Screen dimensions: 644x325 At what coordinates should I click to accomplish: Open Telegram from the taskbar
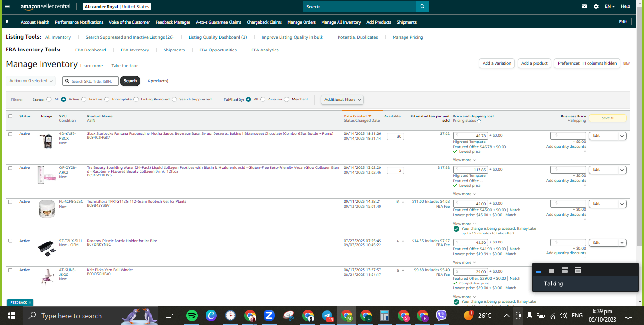click(327, 316)
